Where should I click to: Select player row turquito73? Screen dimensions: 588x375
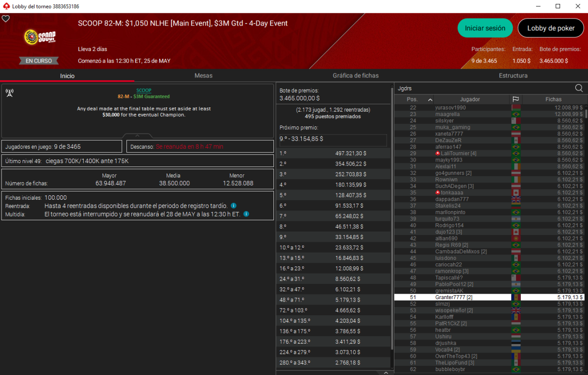[490, 219]
